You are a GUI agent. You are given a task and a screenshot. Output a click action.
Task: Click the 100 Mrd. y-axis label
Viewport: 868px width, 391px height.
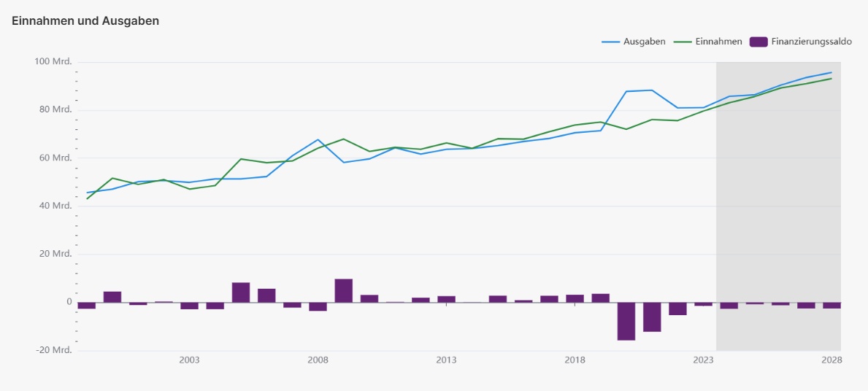(x=53, y=61)
